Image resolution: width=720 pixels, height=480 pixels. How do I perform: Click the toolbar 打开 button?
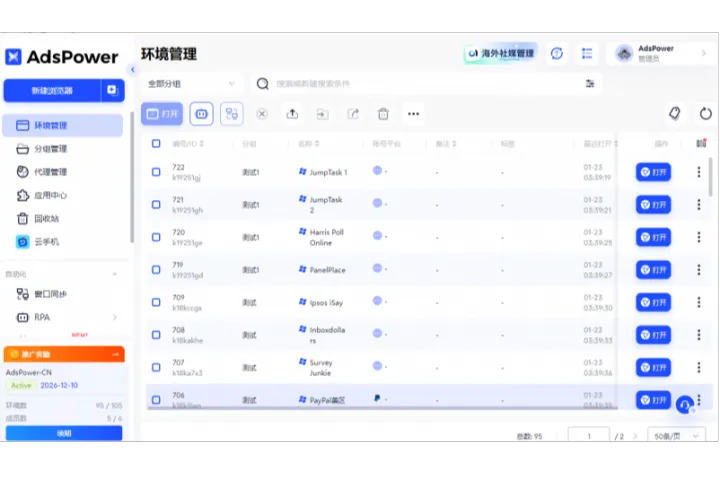pos(162,113)
